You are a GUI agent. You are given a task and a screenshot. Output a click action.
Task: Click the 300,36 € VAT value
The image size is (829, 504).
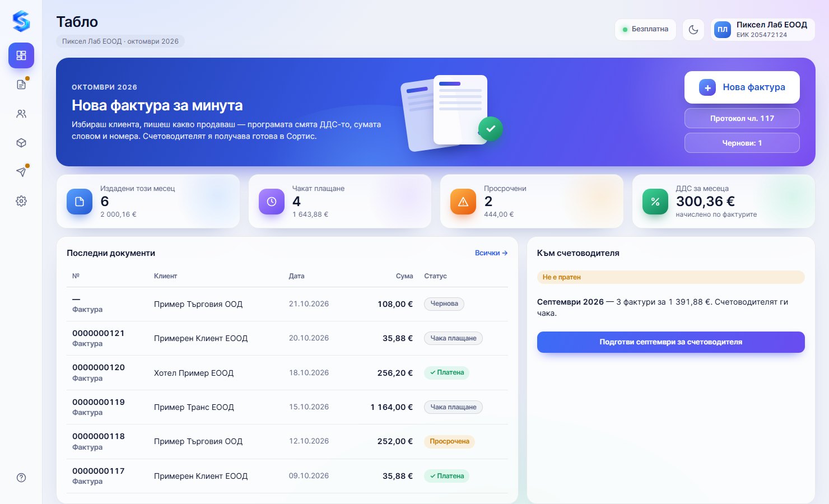coord(705,201)
